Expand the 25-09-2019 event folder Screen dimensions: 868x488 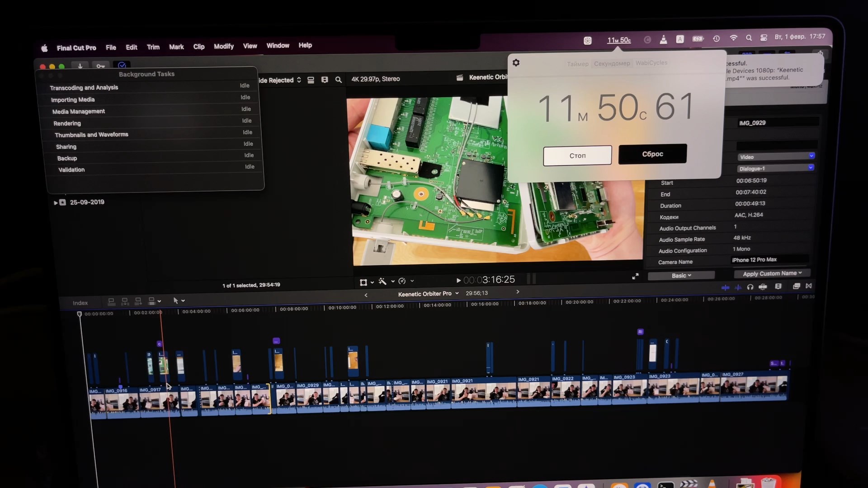click(x=56, y=203)
